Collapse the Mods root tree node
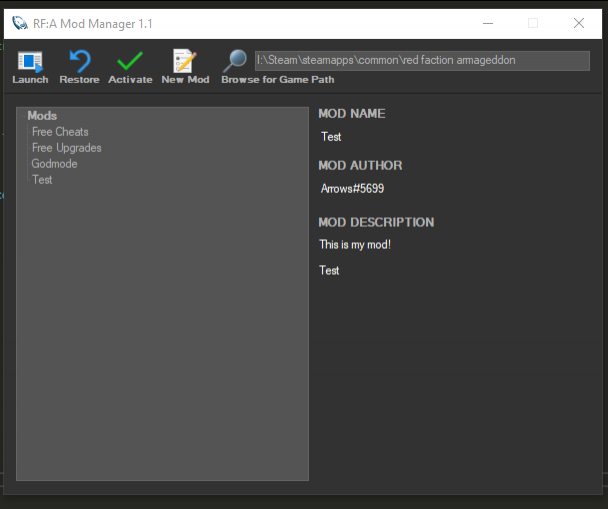The width and height of the screenshot is (608, 509). point(42,116)
